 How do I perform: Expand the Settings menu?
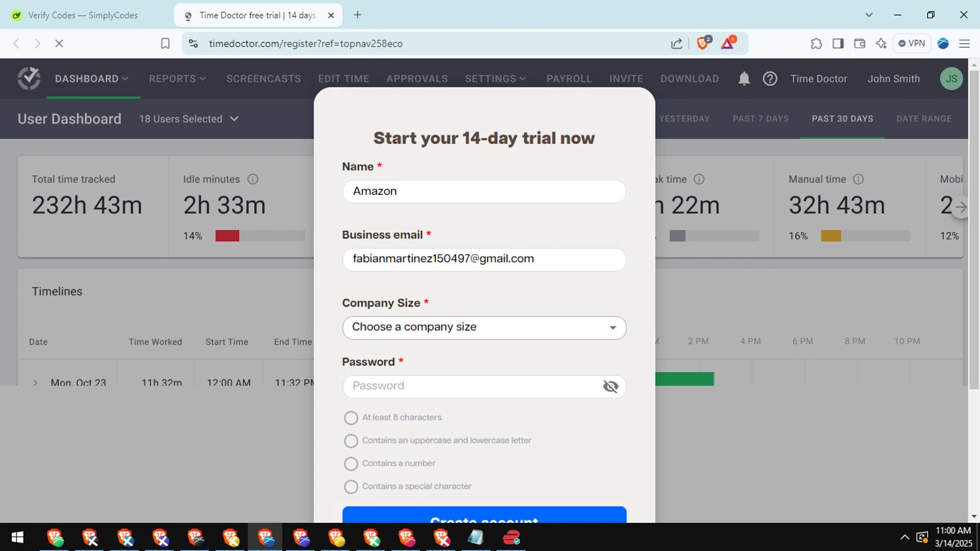[495, 78]
